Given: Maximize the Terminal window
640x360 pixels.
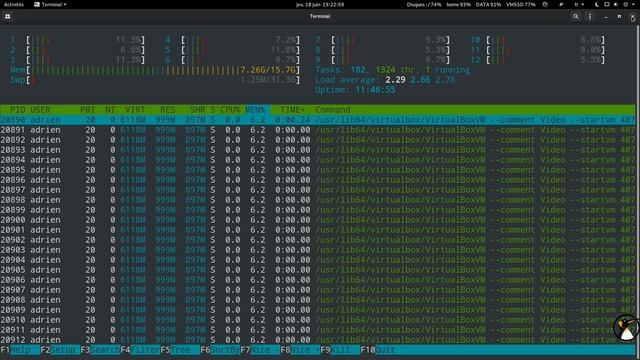Looking at the screenshot, I should (619, 17).
